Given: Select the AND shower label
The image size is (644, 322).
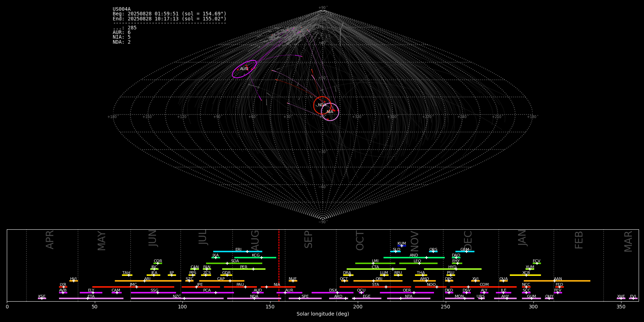Looking at the screenshot, I should point(414,255).
